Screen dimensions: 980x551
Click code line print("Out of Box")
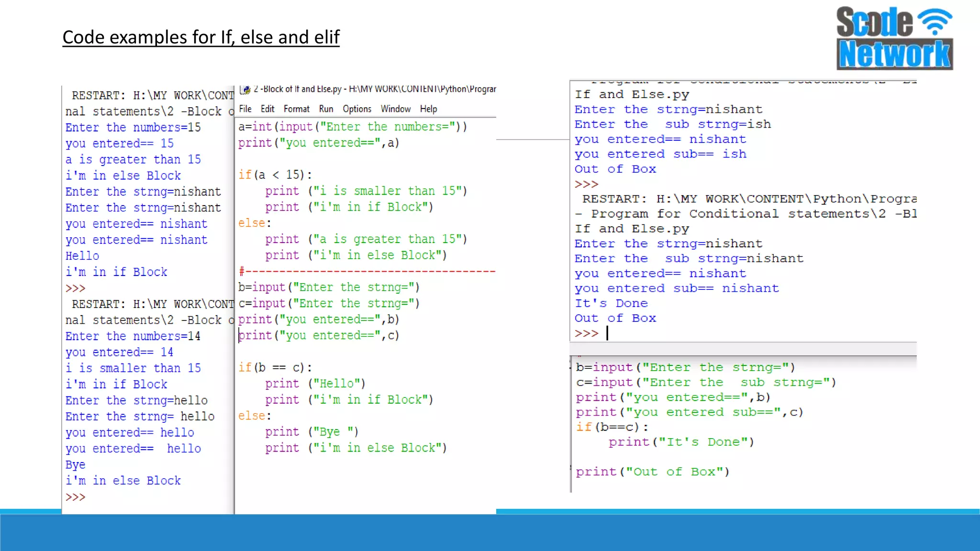653,472
